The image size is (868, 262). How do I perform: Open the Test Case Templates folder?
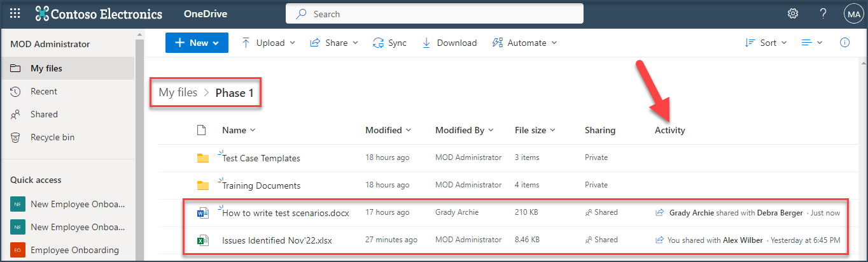261,158
